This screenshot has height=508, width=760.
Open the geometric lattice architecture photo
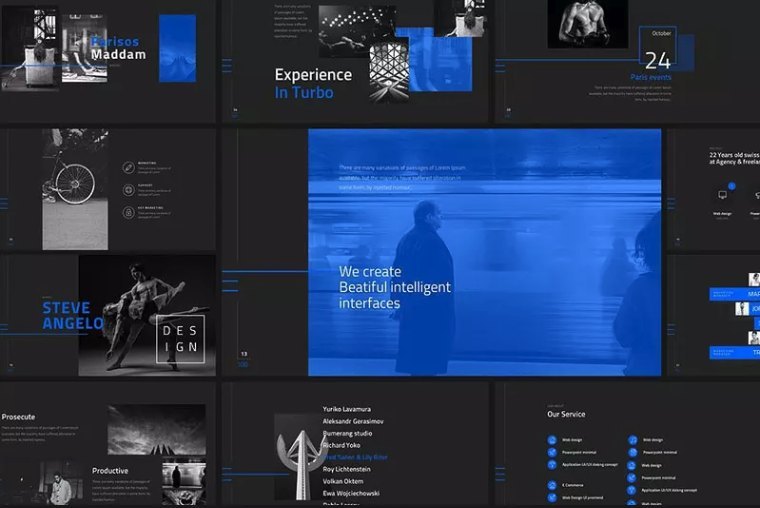coord(389,72)
